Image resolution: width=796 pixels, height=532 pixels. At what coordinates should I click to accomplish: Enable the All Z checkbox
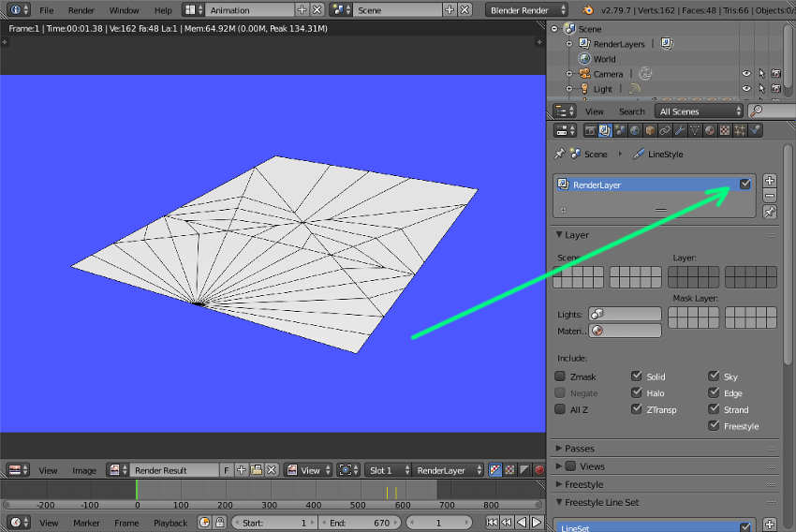click(560, 409)
